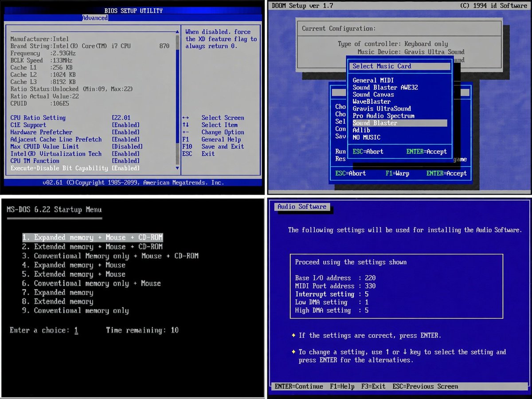Screen dimensions: 532x399
Task: Click the F1 General Help hint
Action: [x=211, y=139]
